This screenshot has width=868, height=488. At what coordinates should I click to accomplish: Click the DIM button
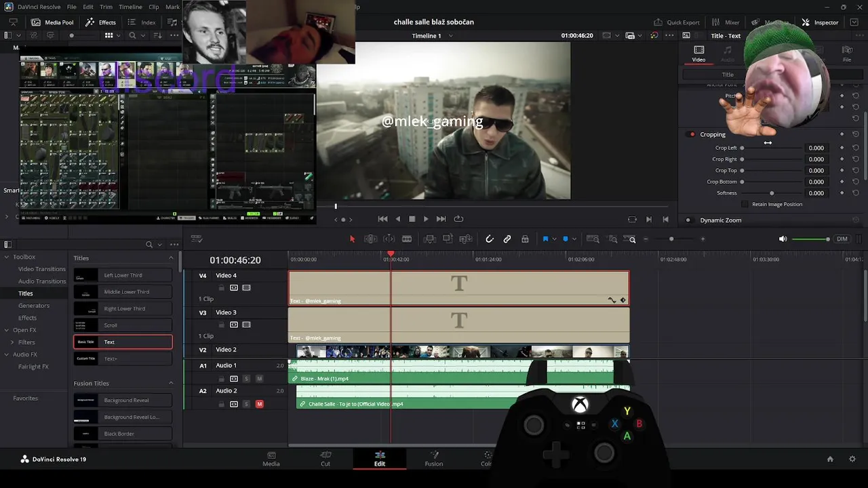pos(842,239)
